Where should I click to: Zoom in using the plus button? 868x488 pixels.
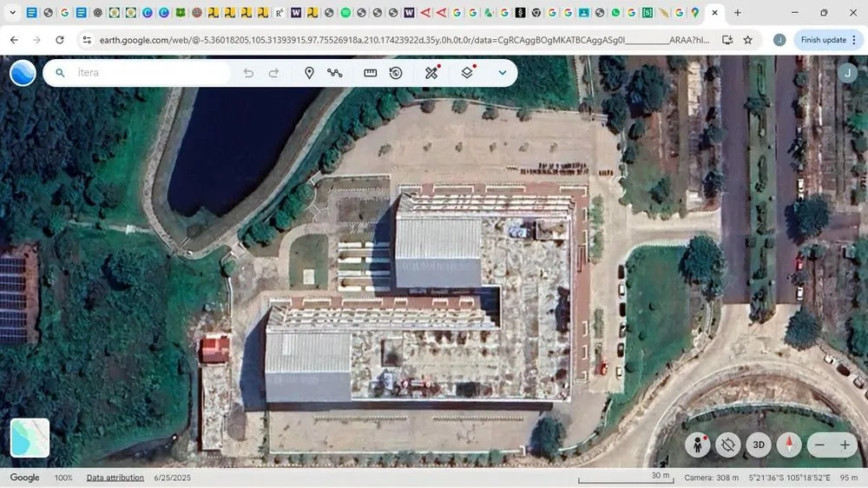[x=845, y=445]
